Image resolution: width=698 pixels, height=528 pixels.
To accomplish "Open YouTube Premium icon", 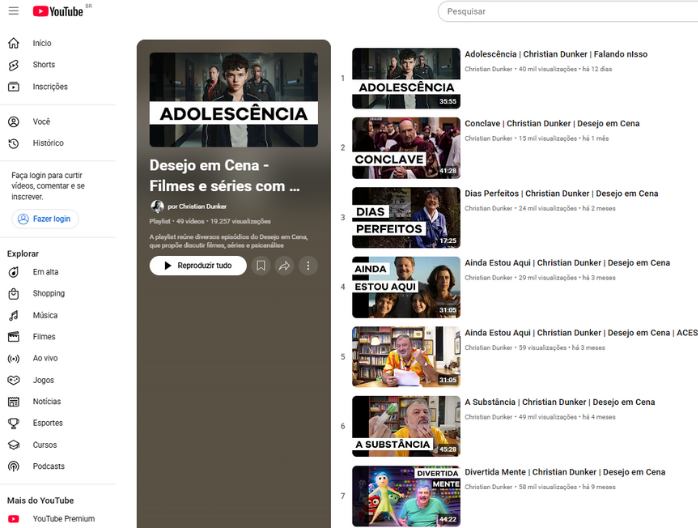I will tap(14, 519).
